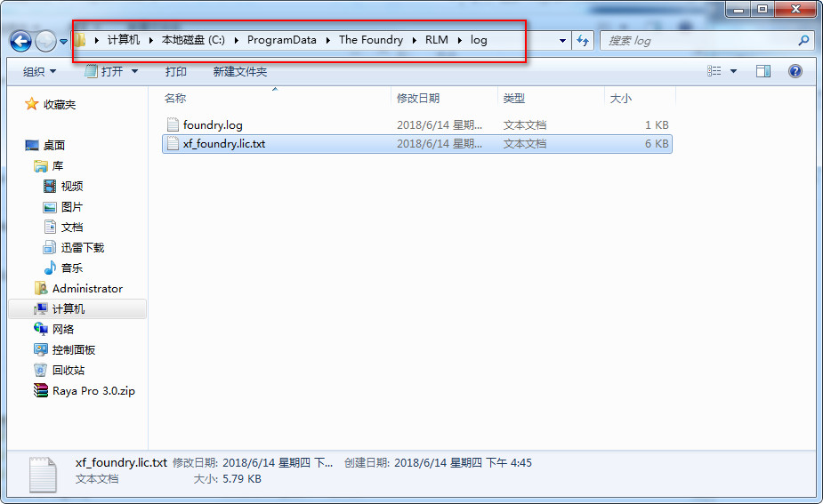
Task: Refresh the folder view
Action: [x=583, y=40]
